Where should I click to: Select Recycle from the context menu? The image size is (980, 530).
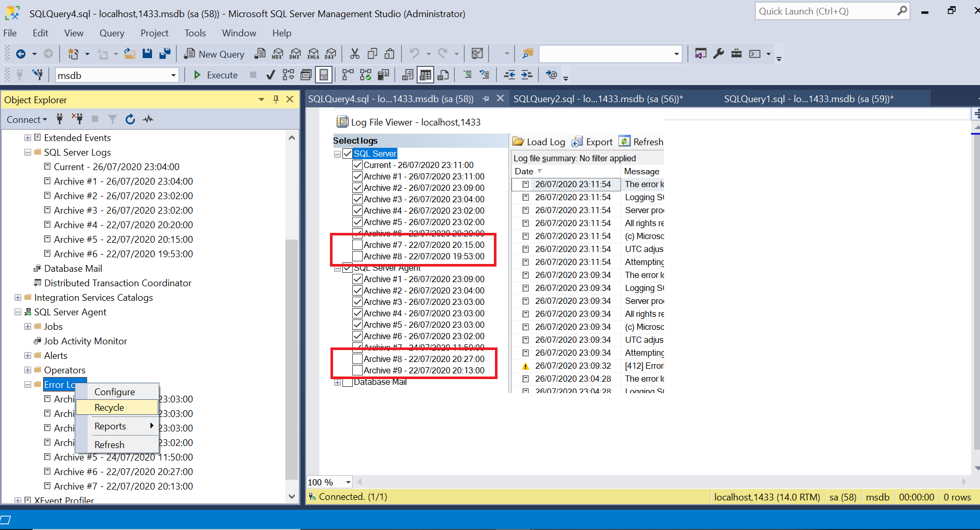pos(109,408)
